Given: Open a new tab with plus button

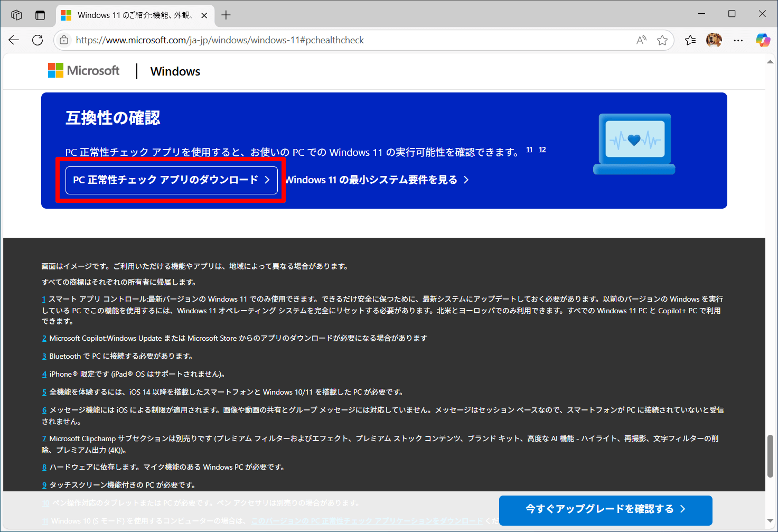Looking at the screenshot, I should (x=226, y=15).
